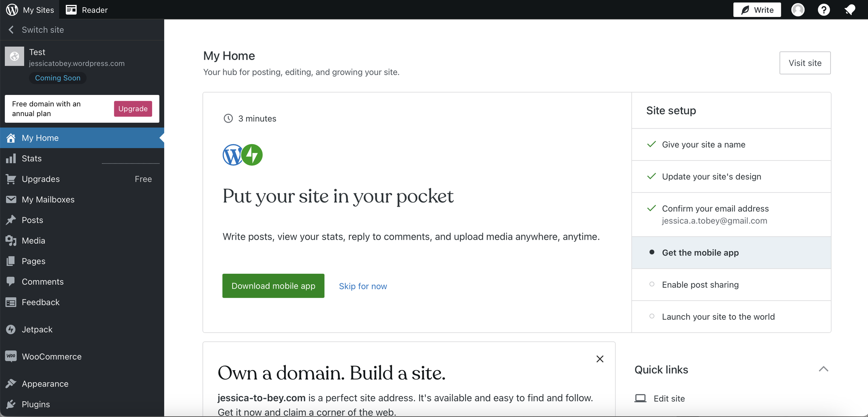Select Confirm your email address step
Image resolution: width=868 pixels, height=417 pixels.
tap(731, 214)
